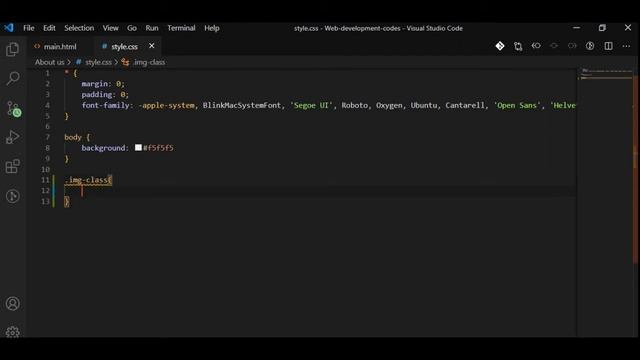Restore down the VS Code window
This screenshot has width=640, height=360.
coord(602,28)
